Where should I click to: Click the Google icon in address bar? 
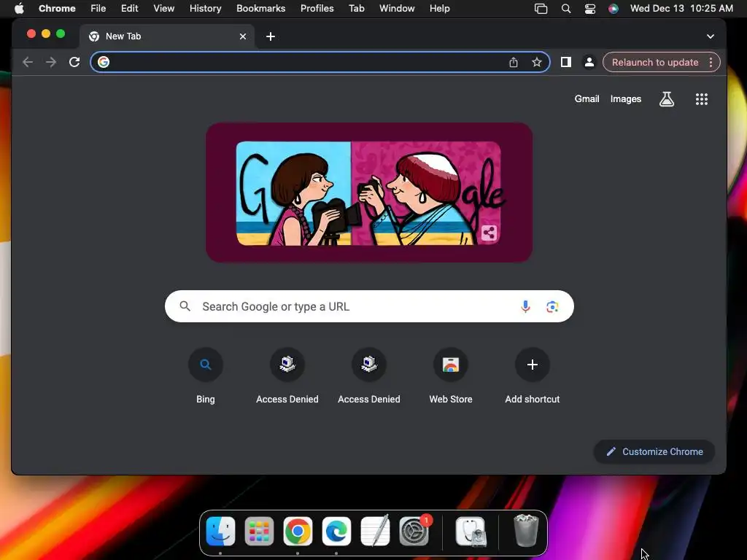(x=104, y=62)
